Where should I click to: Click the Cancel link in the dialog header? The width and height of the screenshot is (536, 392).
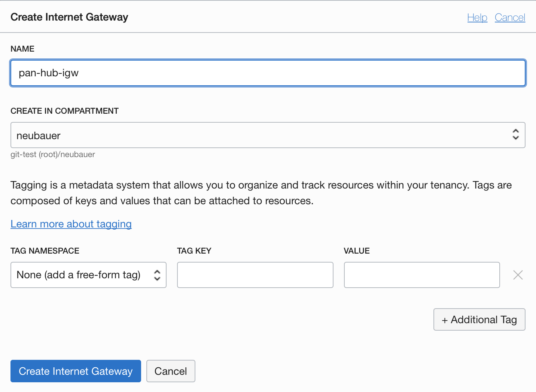pyautogui.click(x=510, y=18)
